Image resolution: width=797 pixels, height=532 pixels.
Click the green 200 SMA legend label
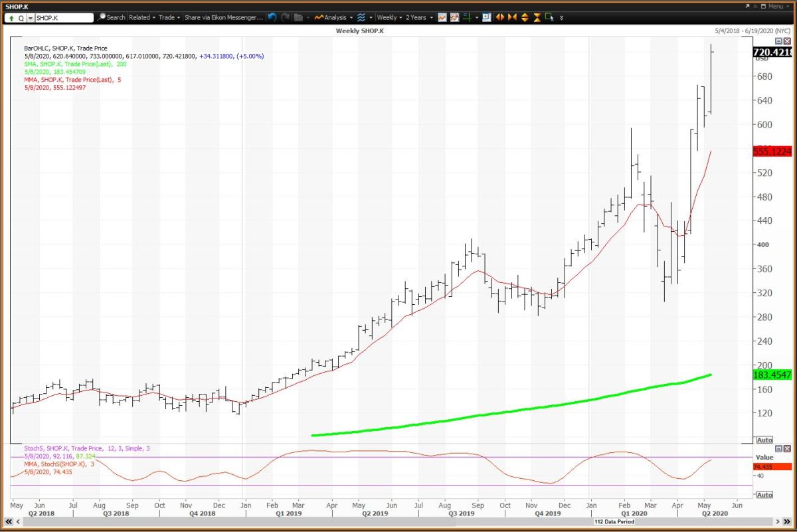74,64
